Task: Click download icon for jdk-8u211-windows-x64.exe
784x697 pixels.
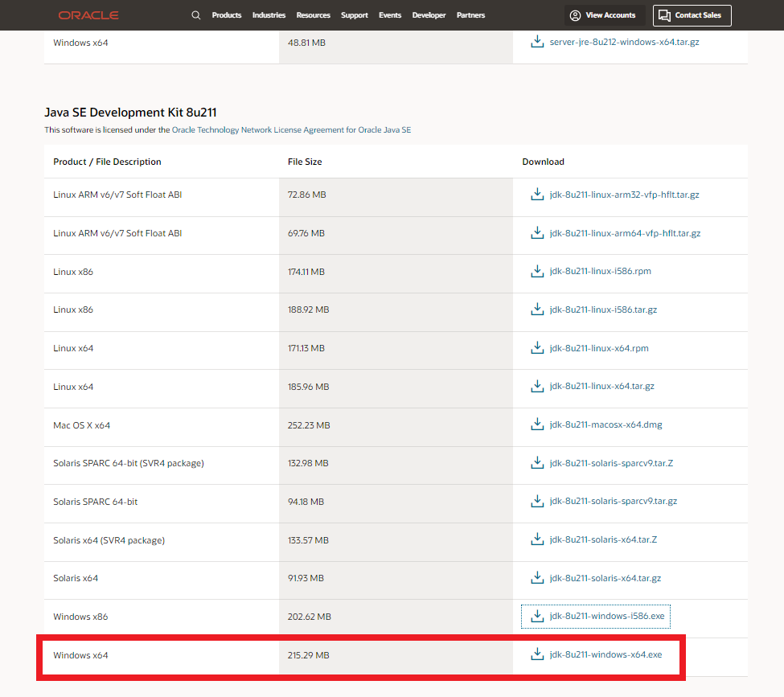Action: (x=537, y=654)
